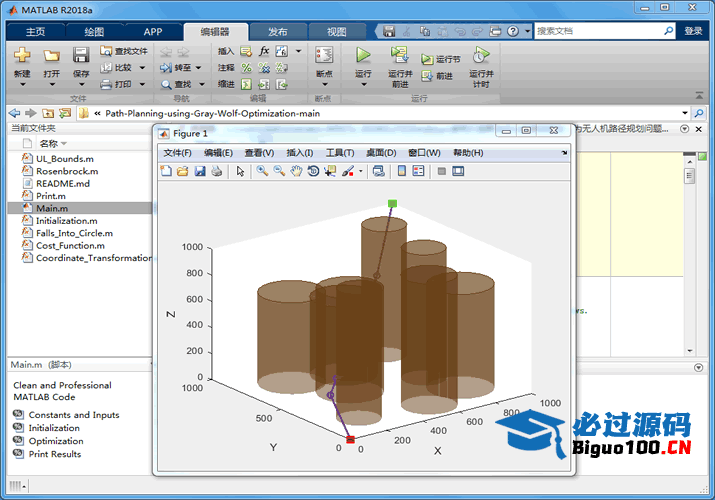Click the Compare (比较) button
Viewport: 715px width, 500px height.
click(x=117, y=67)
